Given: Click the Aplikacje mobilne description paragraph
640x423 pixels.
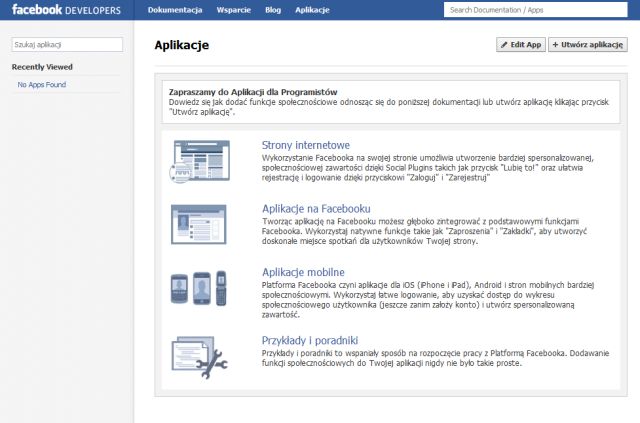Looking at the screenshot, I should [x=428, y=300].
